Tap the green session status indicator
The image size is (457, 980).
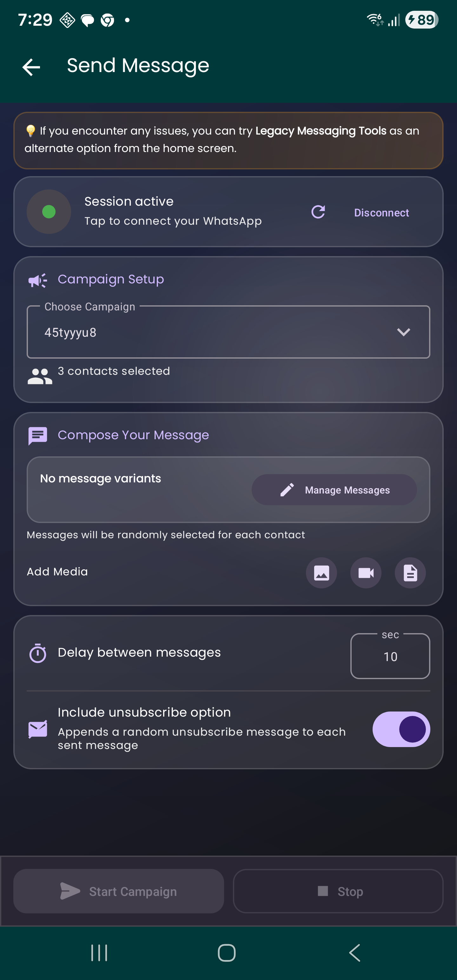[x=49, y=212]
